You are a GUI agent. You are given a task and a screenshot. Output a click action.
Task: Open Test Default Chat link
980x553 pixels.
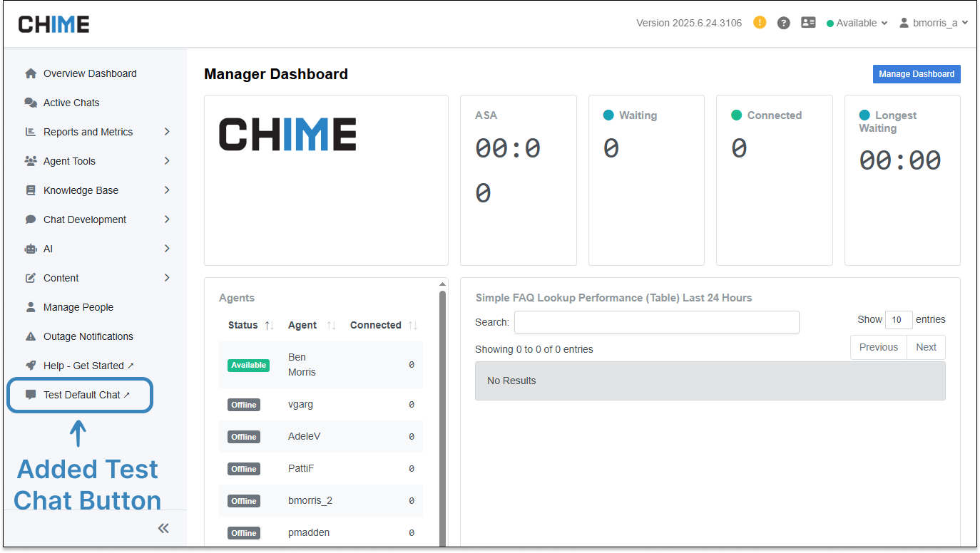click(x=87, y=395)
